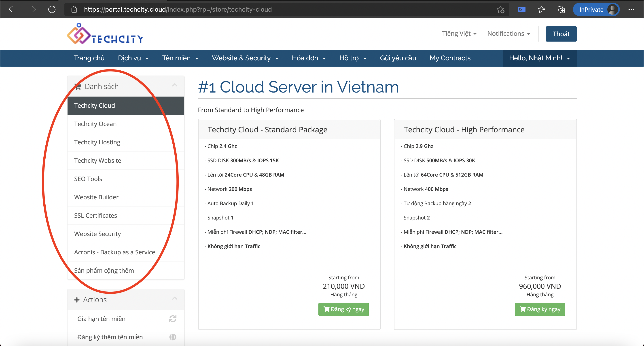
Task: Click the Network 400 Mbps line
Action: [x=424, y=189]
